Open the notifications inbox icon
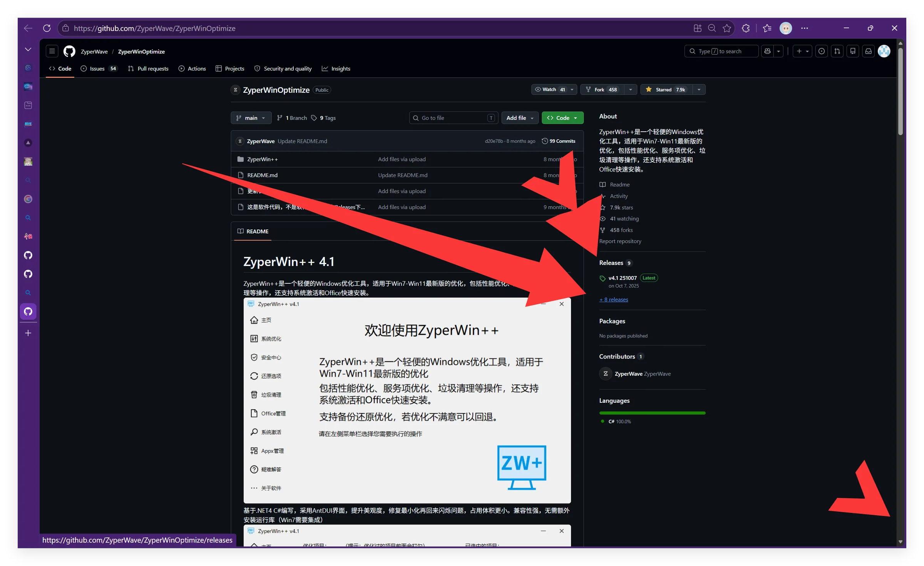Image resolution: width=924 pixels, height=566 pixels. tap(868, 51)
